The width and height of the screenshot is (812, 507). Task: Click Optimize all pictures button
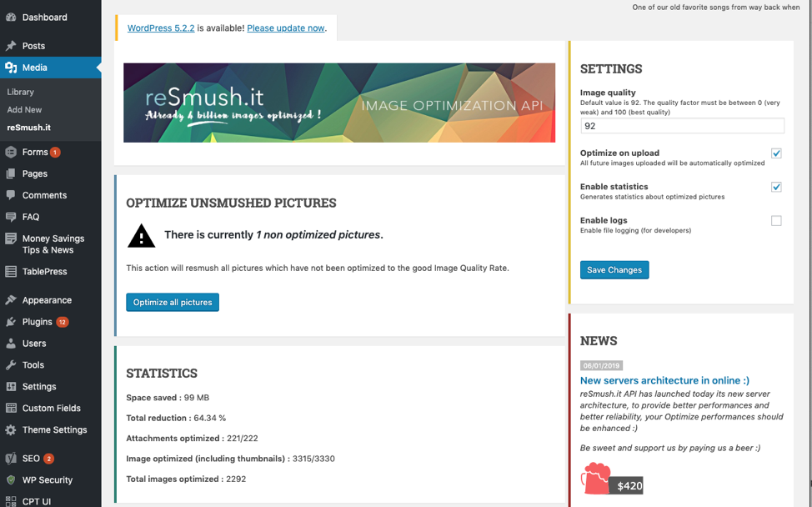pos(173,303)
